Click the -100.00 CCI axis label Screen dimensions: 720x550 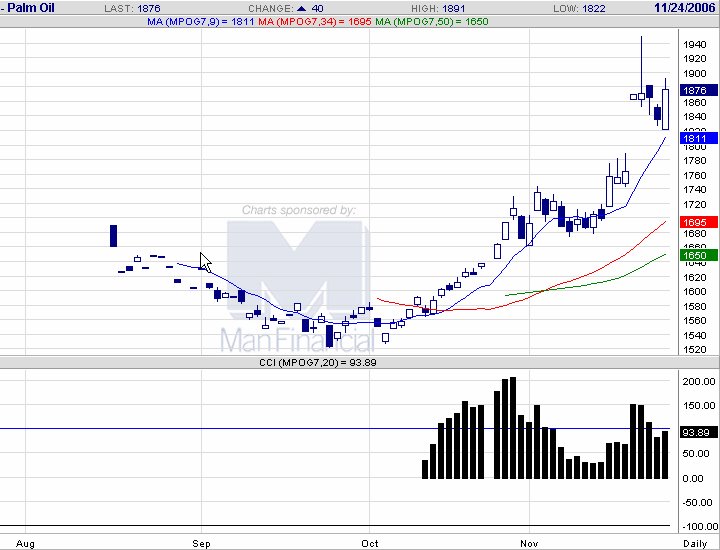(699, 526)
